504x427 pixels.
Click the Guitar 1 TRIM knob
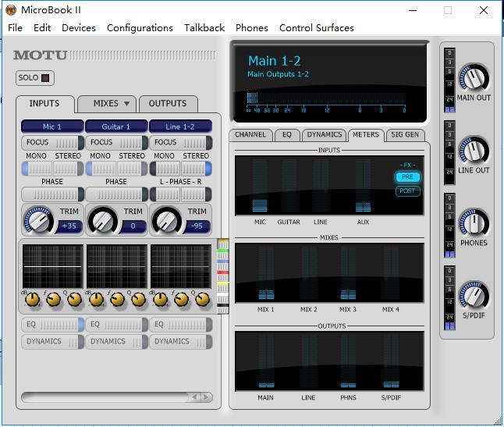tap(101, 221)
